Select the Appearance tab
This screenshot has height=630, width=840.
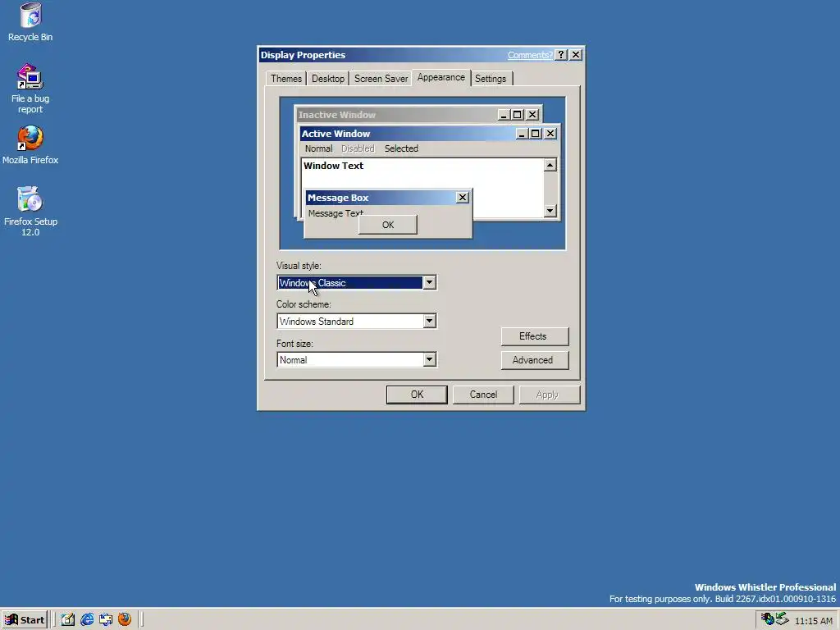point(441,78)
